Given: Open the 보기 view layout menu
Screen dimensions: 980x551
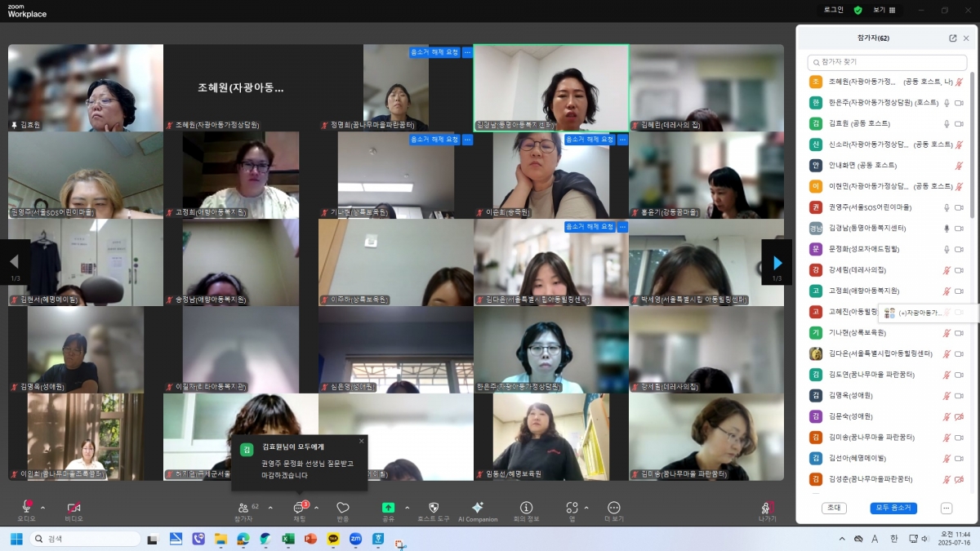Looking at the screenshot, I should click(884, 10).
